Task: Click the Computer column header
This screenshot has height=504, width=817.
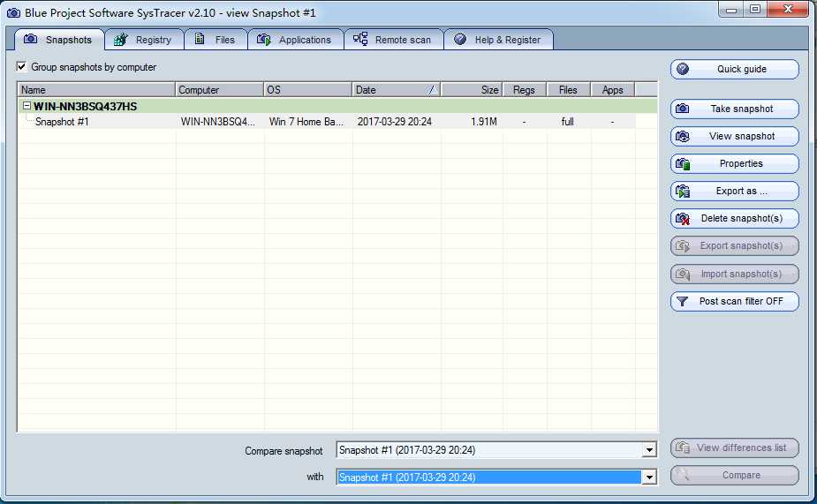Action: coord(219,89)
